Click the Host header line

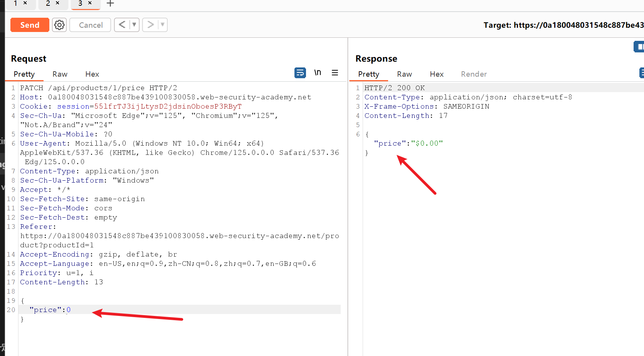pos(166,97)
